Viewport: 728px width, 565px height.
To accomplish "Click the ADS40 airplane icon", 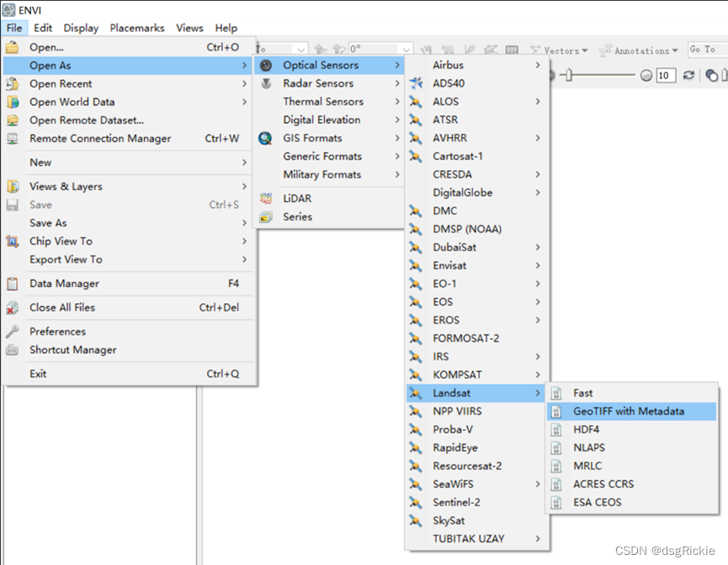I will (x=416, y=83).
